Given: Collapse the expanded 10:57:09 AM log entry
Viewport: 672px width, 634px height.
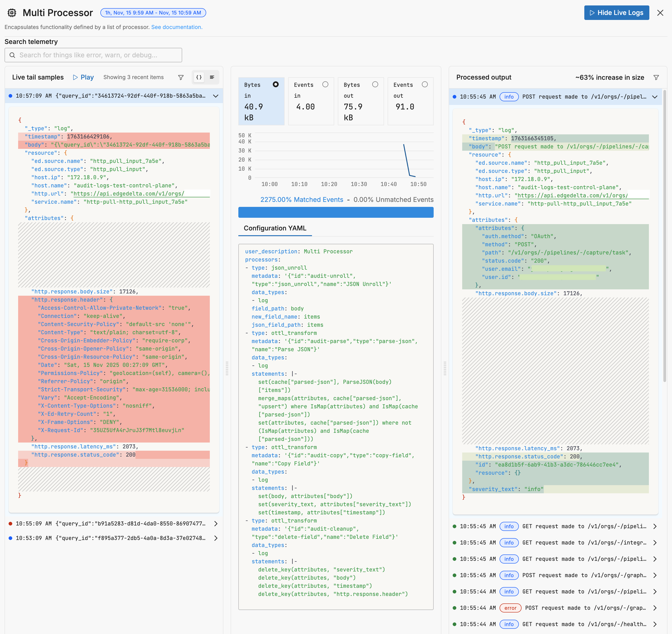Looking at the screenshot, I should [216, 96].
